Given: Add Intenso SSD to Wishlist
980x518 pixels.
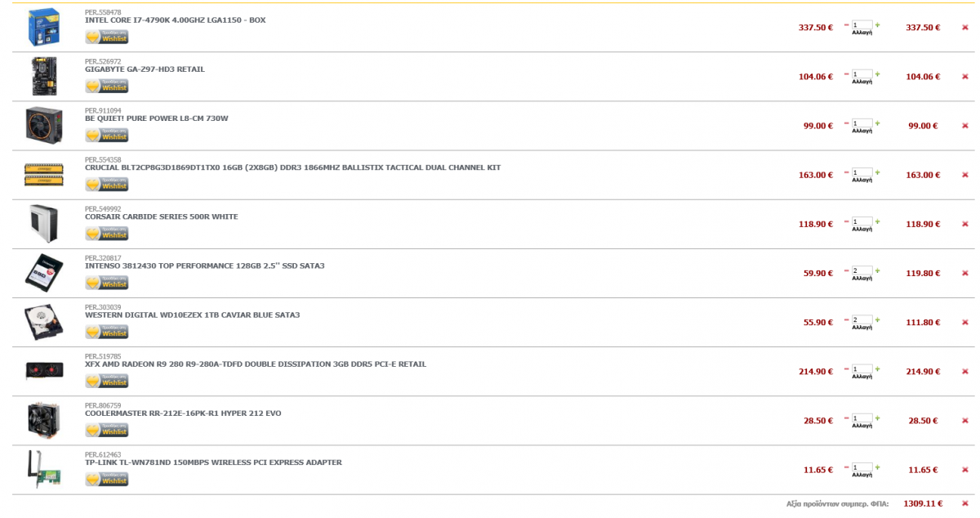Looking at the screenshot, I should [x=106, y=283].
